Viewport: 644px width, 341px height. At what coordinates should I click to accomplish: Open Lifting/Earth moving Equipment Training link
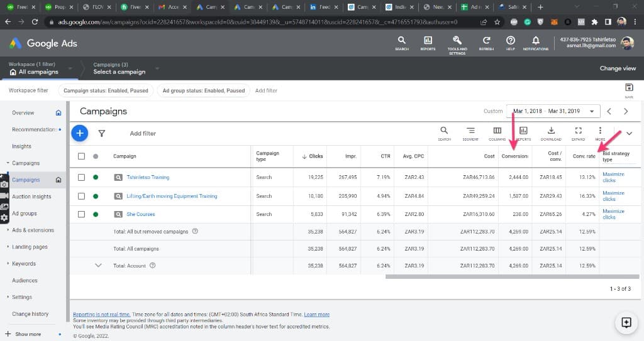pos(172,196)
